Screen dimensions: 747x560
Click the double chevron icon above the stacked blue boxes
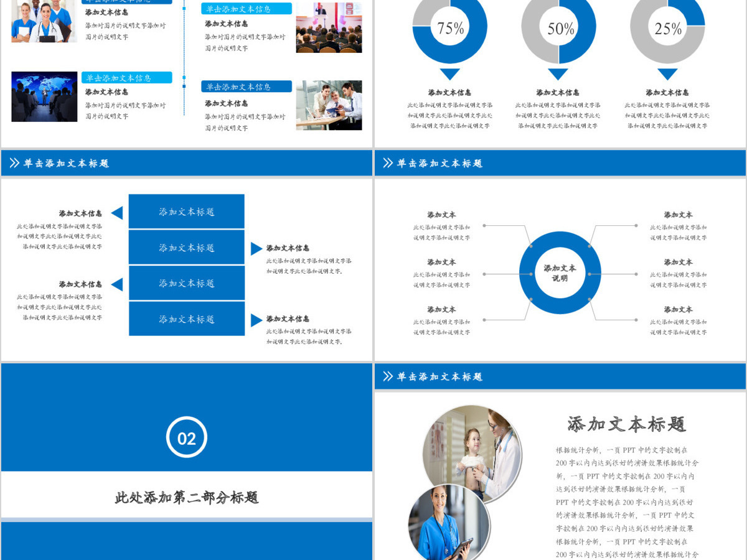pyautogui.click(x=14, y=163)
